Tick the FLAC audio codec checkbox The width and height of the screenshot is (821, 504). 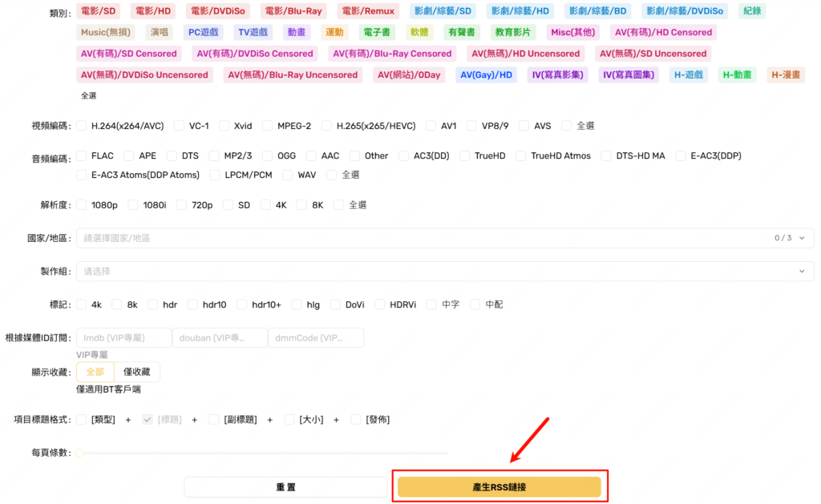coord(82,156)
